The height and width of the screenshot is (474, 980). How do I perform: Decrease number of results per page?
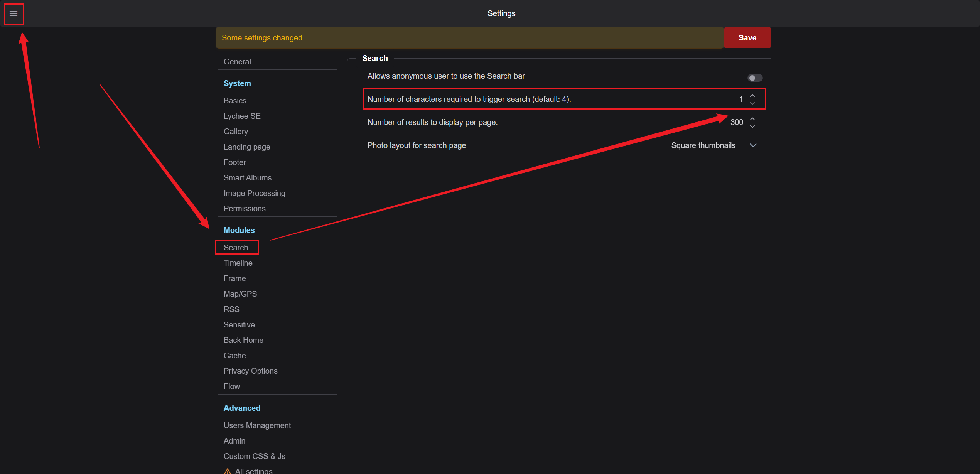pyautogui.click(x=752, y=127)
